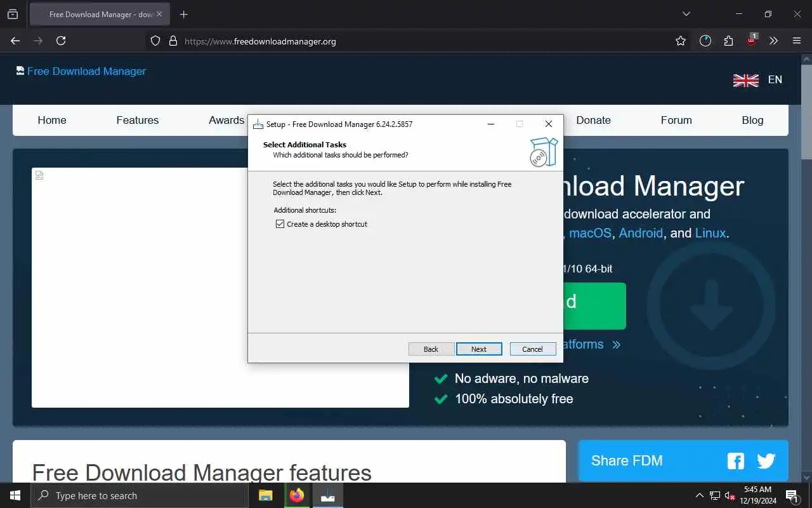Click browser back arrow

coord(15,41)
